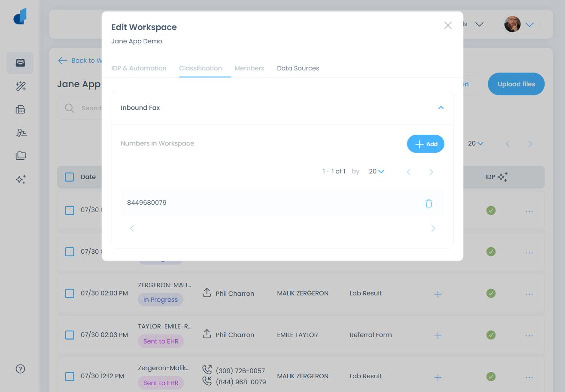Viewport: 565px width, 392px height.
Task: Open the fax machine icon in the sidebar
Action: pos(21,109)
